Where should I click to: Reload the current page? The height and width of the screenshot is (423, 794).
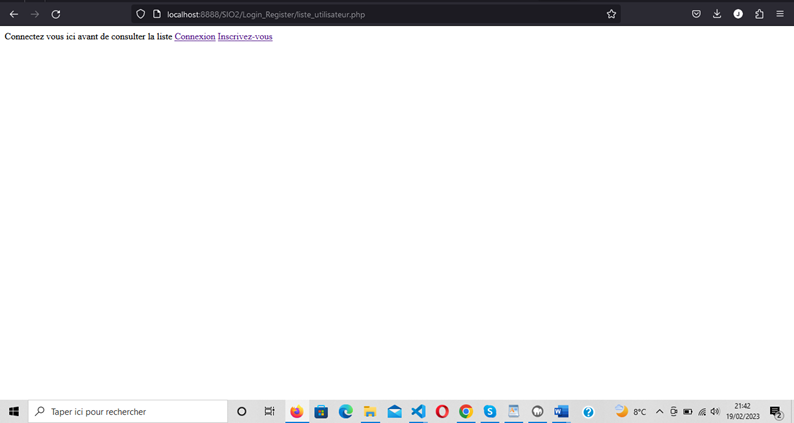[56, 14]
